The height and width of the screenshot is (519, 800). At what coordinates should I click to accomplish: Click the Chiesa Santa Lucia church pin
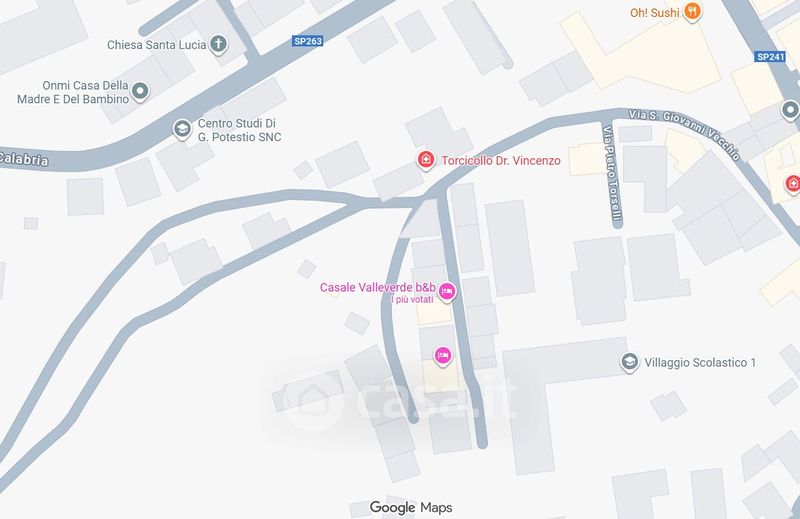[218, 44]
